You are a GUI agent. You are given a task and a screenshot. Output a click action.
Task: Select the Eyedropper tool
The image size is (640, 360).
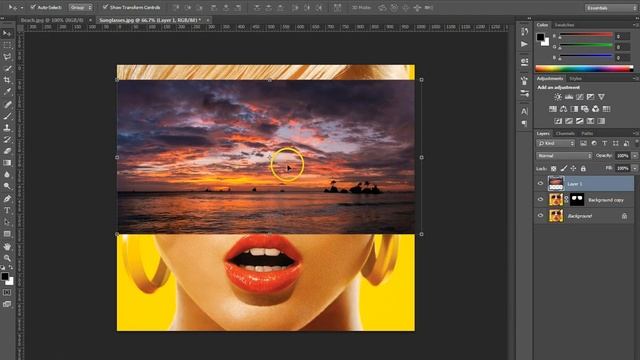pyautogui.click(x=7, y=92)
